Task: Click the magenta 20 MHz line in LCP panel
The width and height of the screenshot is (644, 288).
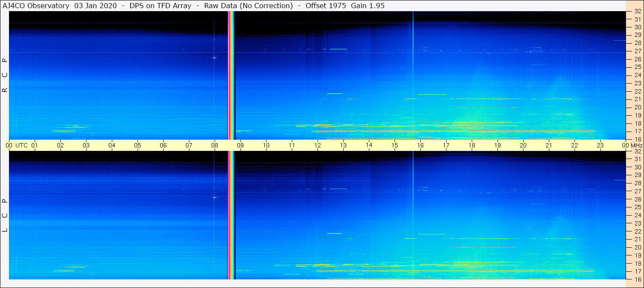Action: tap(483, 247)
